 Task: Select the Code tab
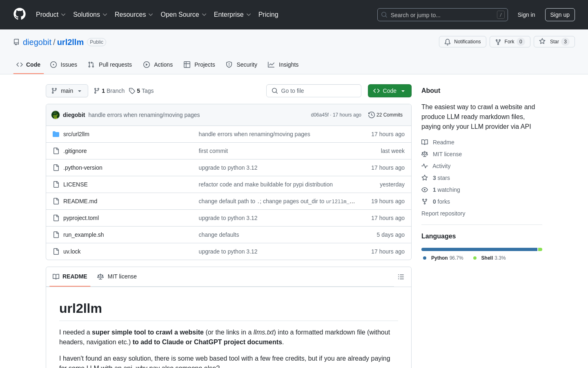(x=29, y=65)
